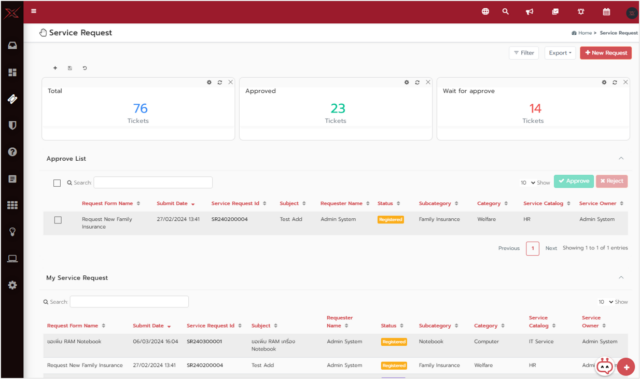
Task: Click the My Service Request search field
Action: coord(129,302)
